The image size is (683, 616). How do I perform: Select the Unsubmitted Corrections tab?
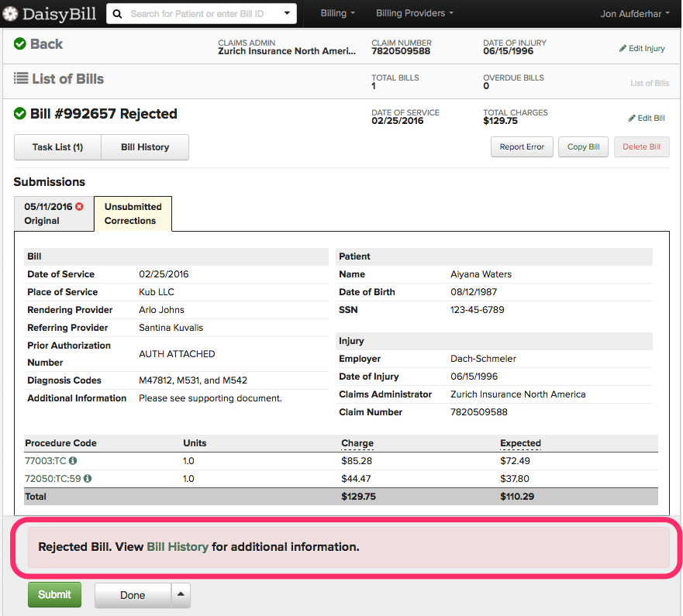tap(133, 213)
